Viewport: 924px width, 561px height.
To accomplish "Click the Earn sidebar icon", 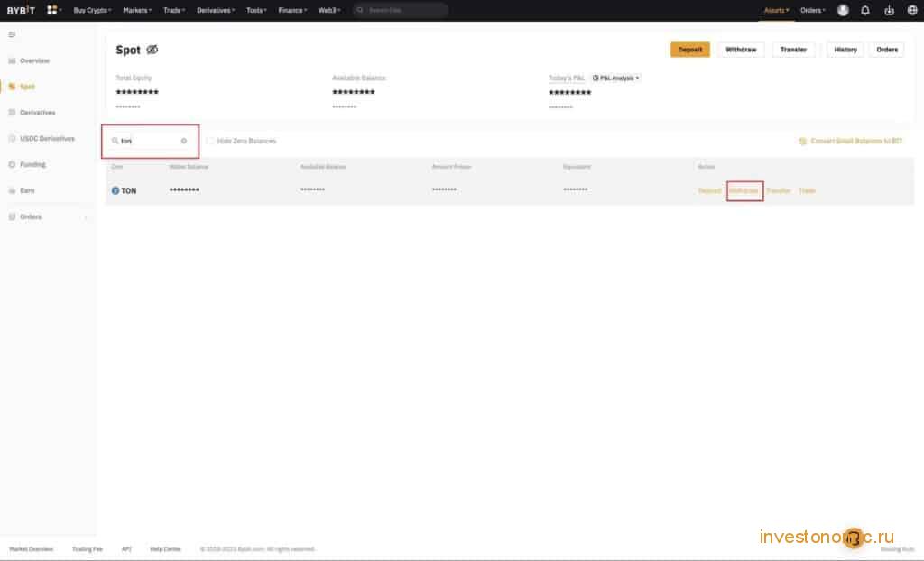I will pos(12,190).
